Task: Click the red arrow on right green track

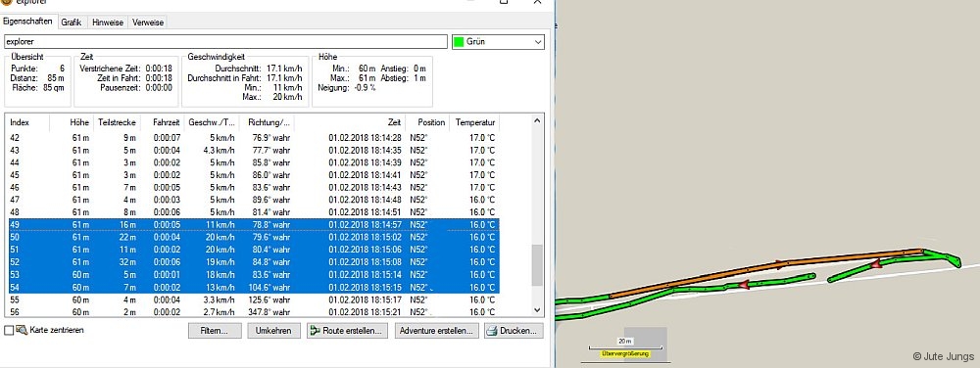Action: (876, 264)
